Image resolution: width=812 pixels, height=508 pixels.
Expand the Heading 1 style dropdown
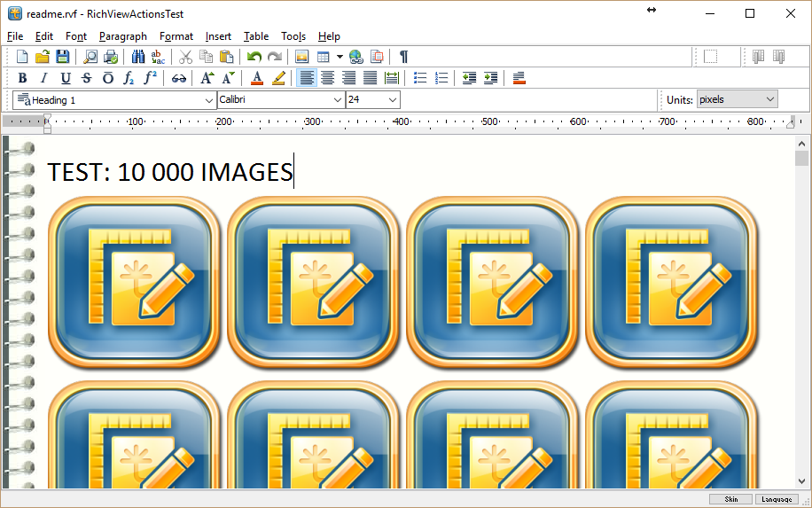(208, 100)
